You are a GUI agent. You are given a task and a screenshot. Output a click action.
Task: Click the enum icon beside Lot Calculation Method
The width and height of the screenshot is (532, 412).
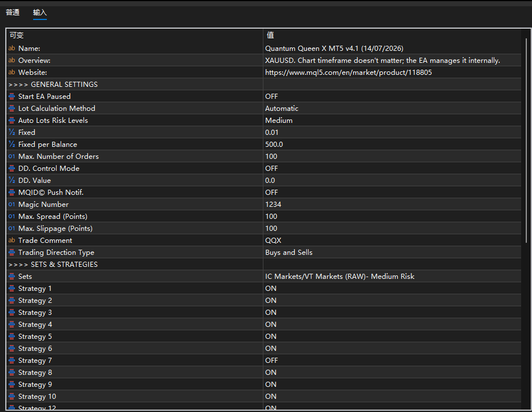pos(11,108)
